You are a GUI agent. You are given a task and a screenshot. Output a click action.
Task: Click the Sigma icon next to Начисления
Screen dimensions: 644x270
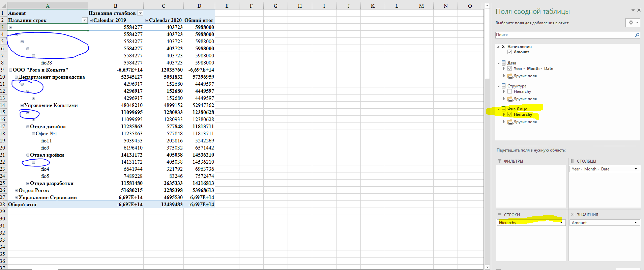503,47
